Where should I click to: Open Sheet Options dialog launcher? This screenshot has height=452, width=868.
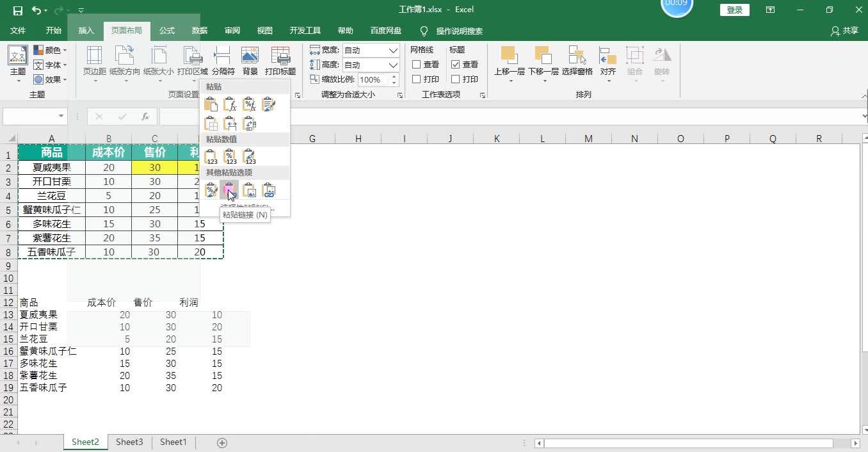(x=483, y=95)
